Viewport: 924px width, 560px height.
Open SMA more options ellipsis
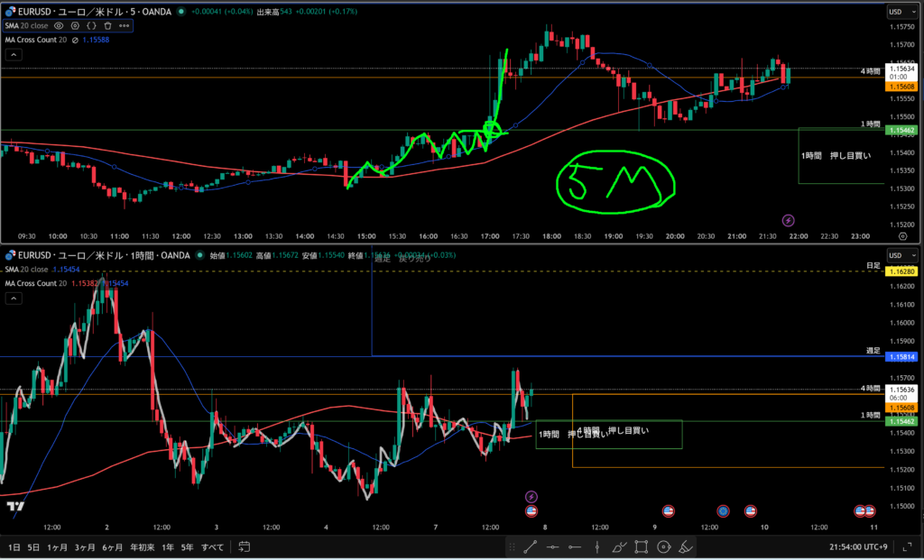[x=124, y=26]
